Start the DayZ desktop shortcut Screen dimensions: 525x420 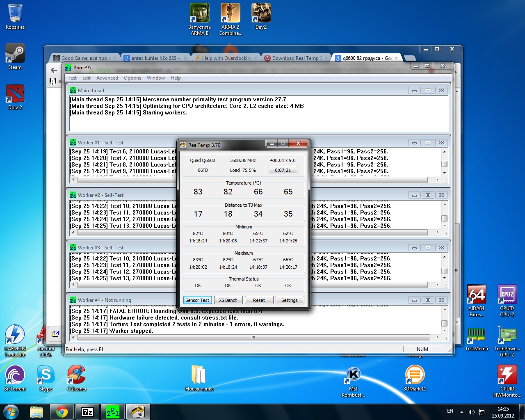(x=261, y=17)
